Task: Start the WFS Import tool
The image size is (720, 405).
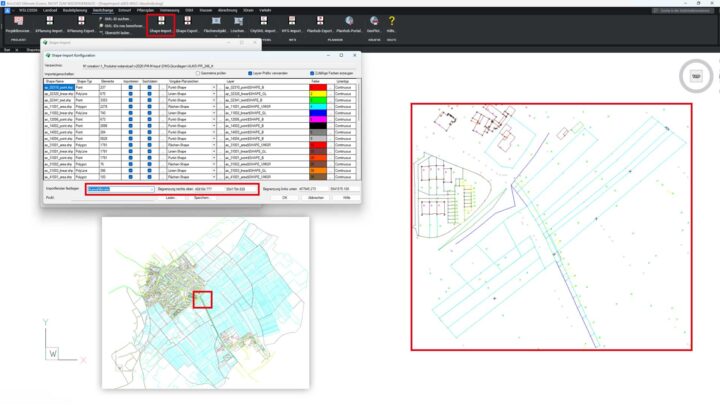Action: [292, 24]
